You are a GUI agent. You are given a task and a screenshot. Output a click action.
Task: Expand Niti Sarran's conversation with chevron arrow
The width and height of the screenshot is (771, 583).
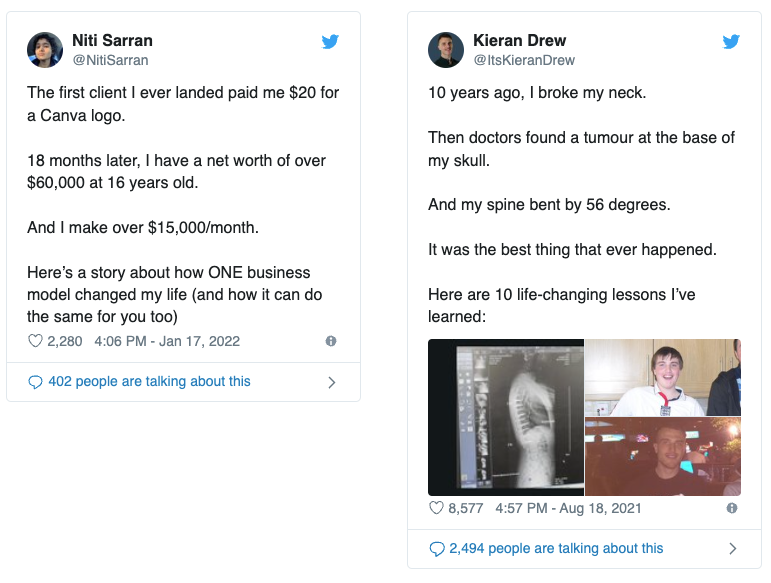point(331,382)
